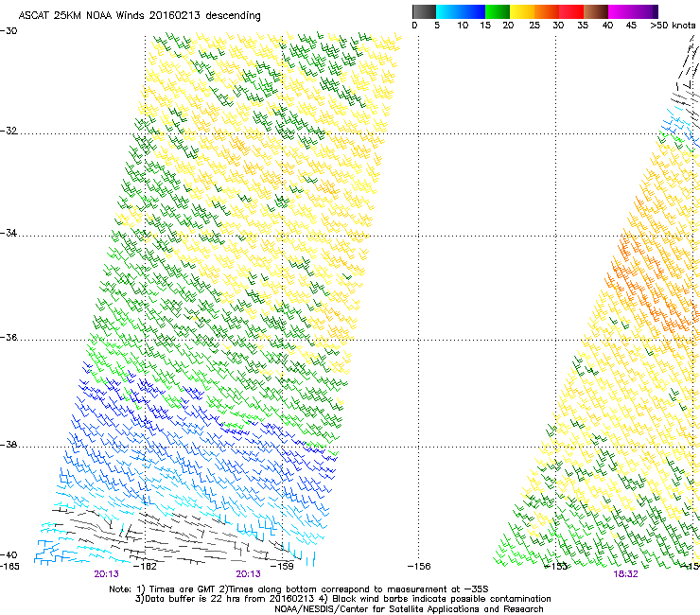Click the -162 longitude axis label
Image resolution: width=700 pixels, height=615 pixels.
click(145, 567)
